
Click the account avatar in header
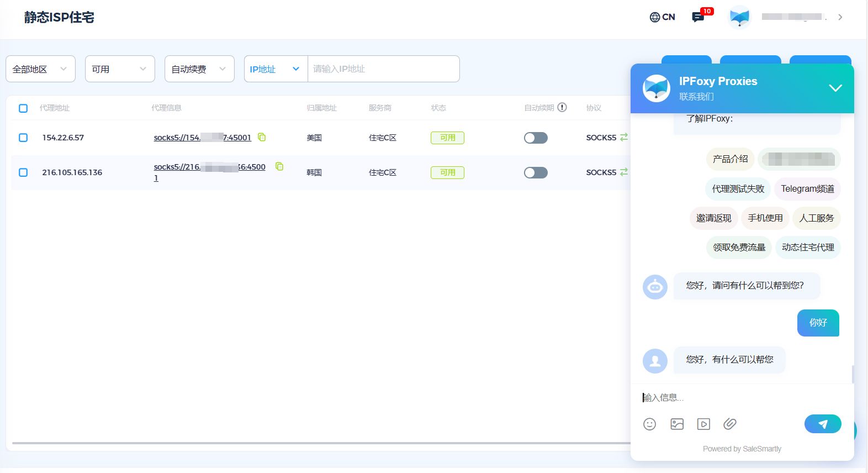click(739, 17)
